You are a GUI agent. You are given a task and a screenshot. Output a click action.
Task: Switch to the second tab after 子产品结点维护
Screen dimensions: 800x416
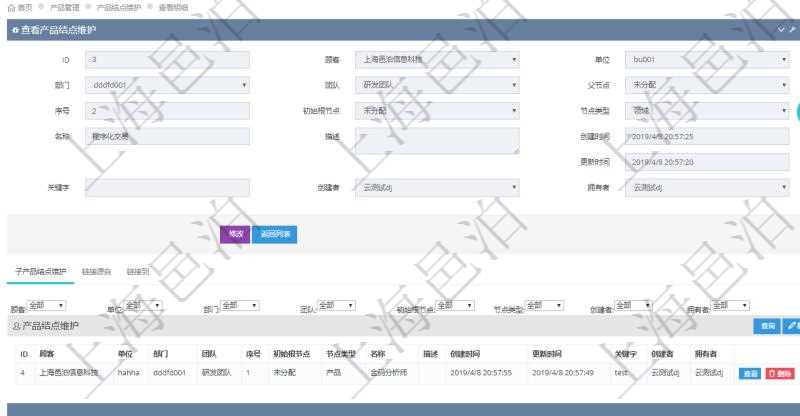click(x=96, y=272)
